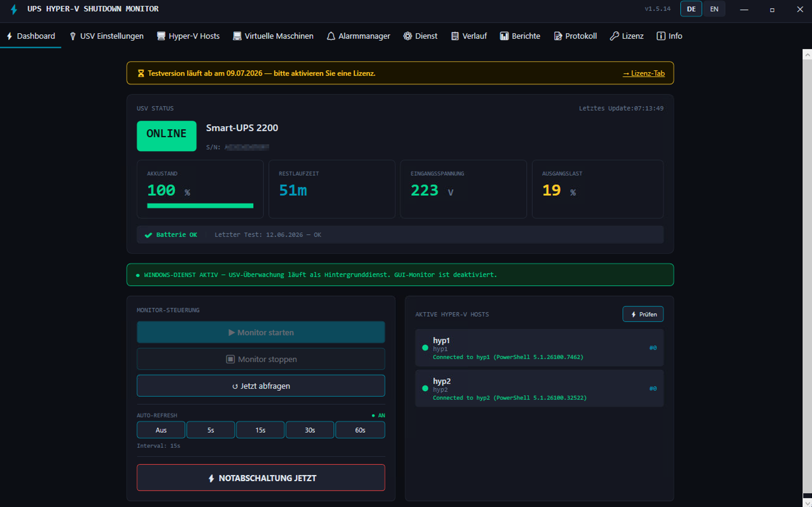Click the Eingangsspannung value 223
Screen dimensions: 812x507
(x=424, y=191)
